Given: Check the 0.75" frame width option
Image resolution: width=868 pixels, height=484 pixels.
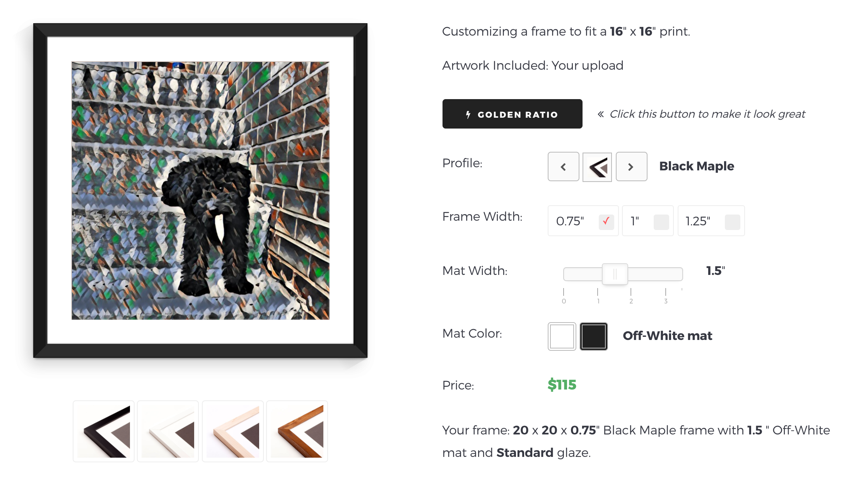Looking at the screenshot, I should pos(606,222).
